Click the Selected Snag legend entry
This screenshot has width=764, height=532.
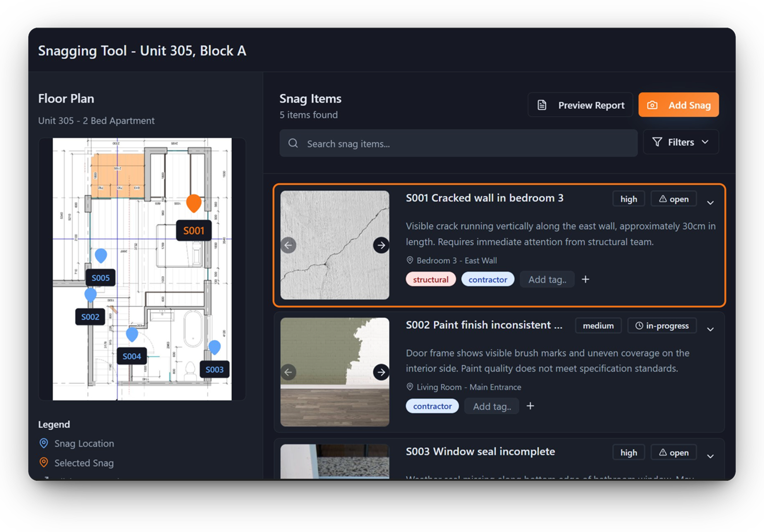pos(77,463)
